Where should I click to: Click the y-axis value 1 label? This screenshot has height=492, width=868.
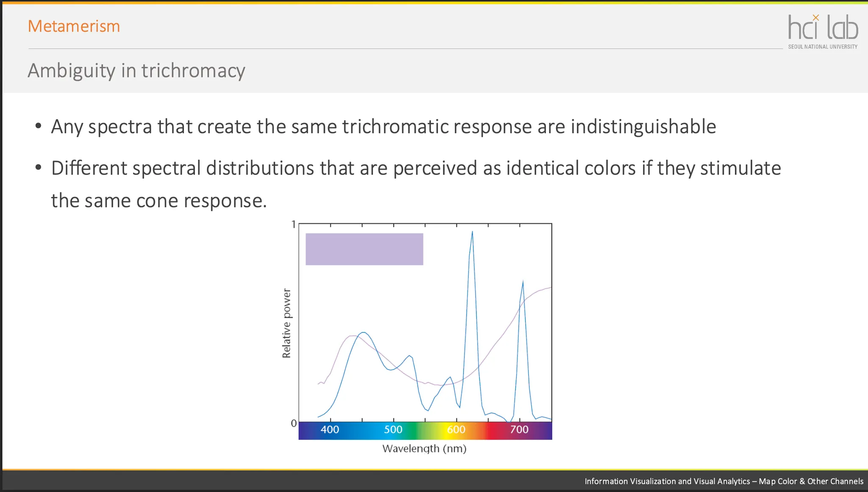point(293,224)
